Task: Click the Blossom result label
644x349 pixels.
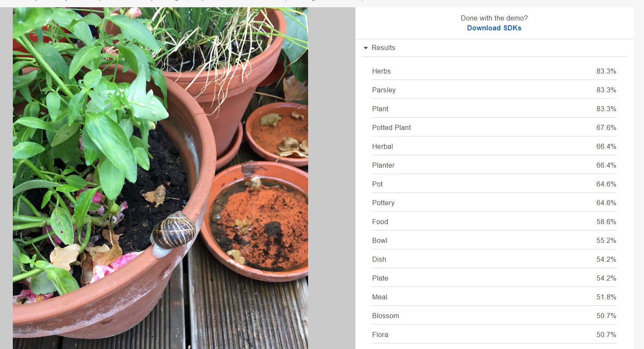Action: tap(385, 316)
